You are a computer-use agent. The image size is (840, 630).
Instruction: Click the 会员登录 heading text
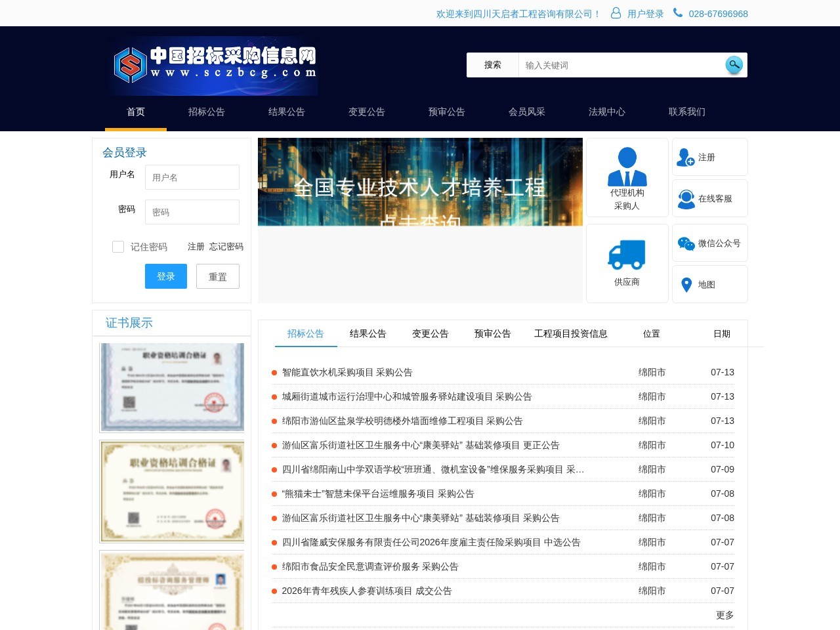click(x=125, y=152)
